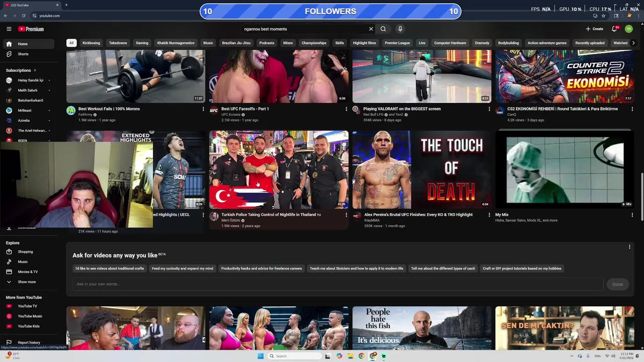The image size is (644, 362).
Task: Open Music in the Explore section
Action: [x=29, y=262]
